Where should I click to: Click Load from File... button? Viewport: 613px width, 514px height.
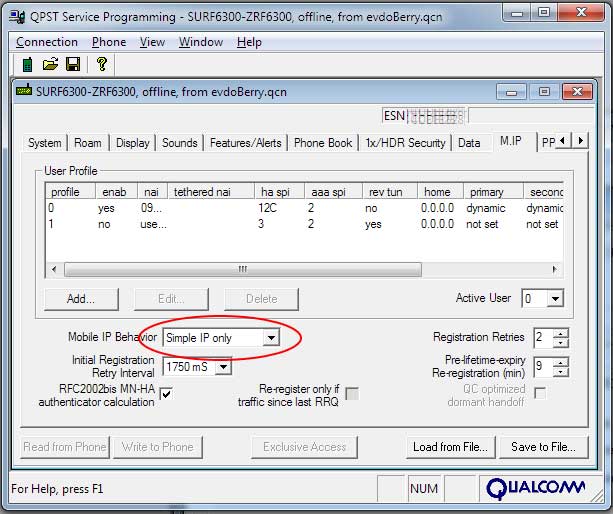tap(450, 447)
